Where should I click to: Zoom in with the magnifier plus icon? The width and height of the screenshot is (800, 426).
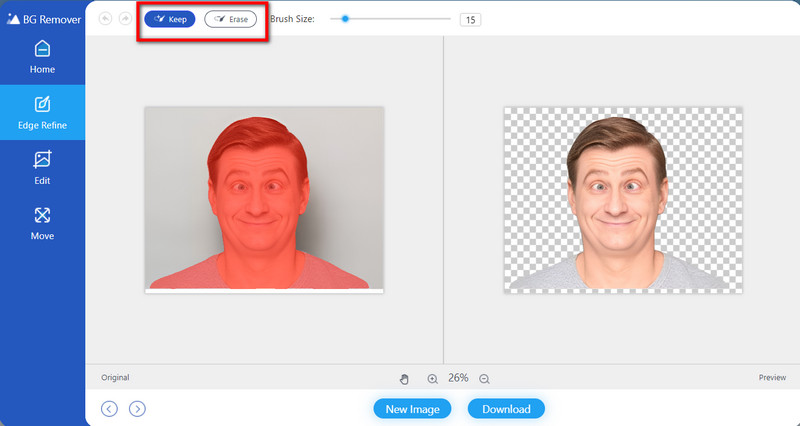pos(433,379)
